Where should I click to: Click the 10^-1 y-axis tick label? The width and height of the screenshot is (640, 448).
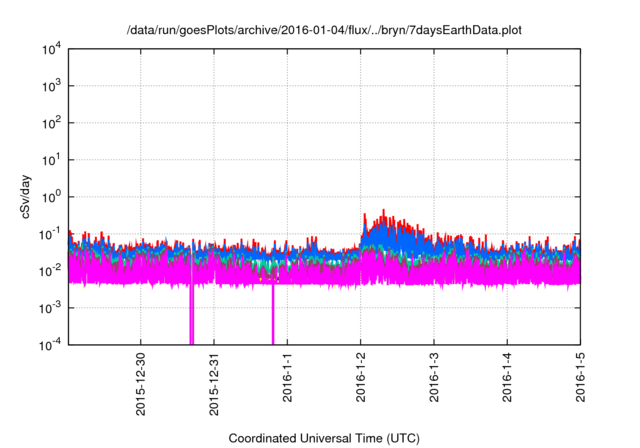(50, 235)
